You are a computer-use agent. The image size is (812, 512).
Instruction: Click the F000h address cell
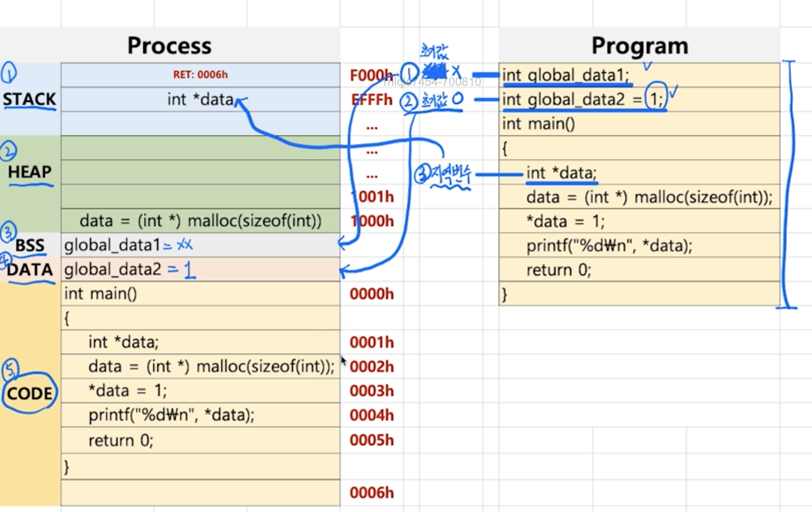(372, 75)
